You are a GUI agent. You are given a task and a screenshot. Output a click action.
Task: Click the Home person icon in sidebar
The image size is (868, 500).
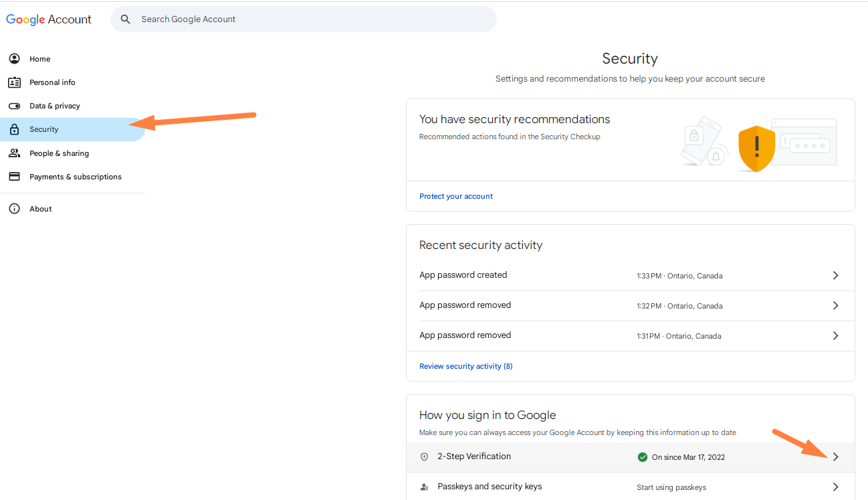click(x=14, y=59)
